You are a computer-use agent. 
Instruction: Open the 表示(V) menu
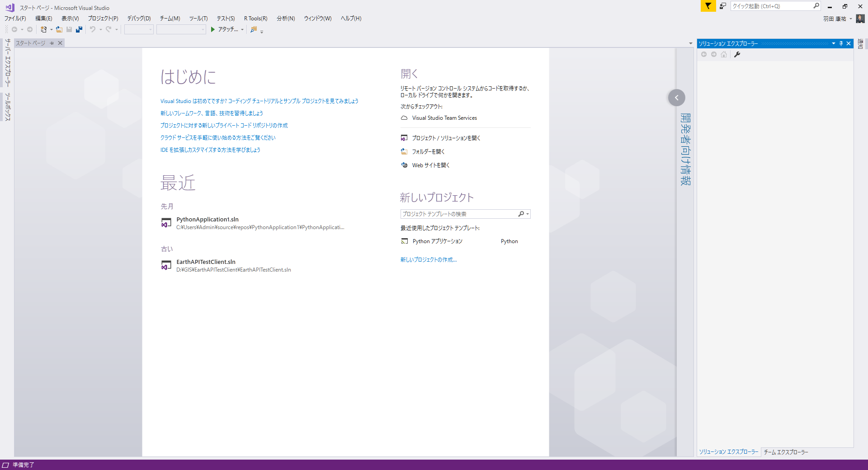[70, 19]
